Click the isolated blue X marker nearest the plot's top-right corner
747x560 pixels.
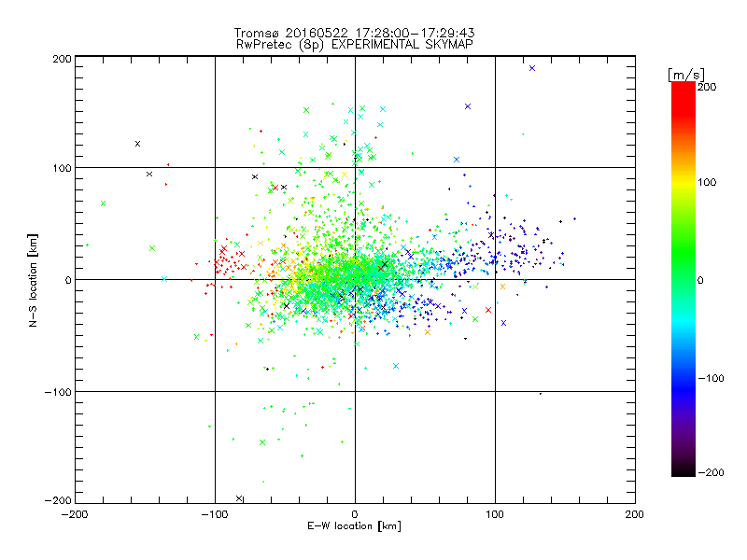[x=532, y=68]
